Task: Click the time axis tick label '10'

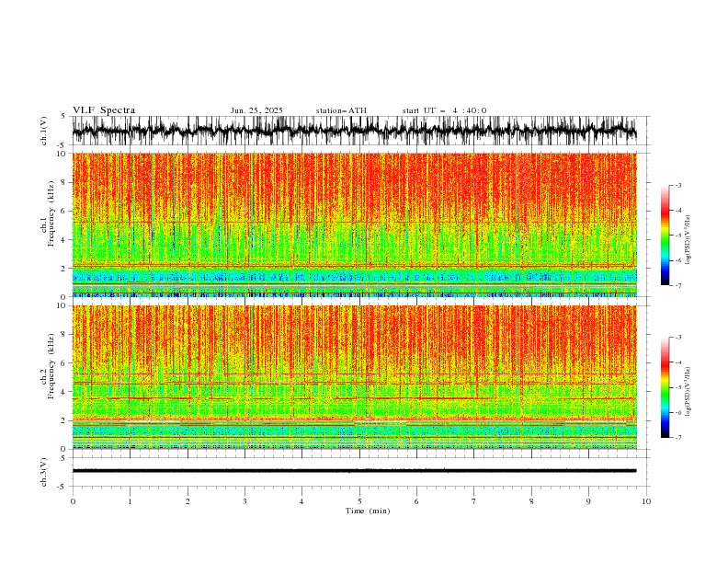Action: (646, 501)
